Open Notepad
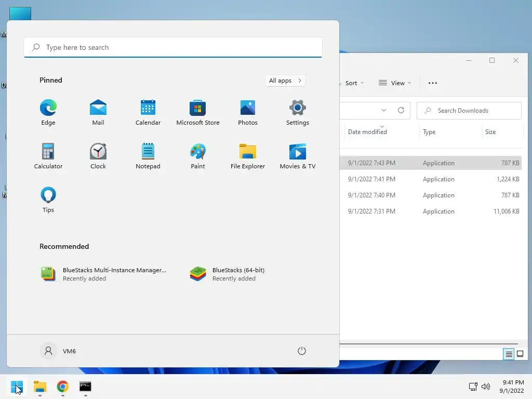532x399 pixels. click(x=148, y=156)
